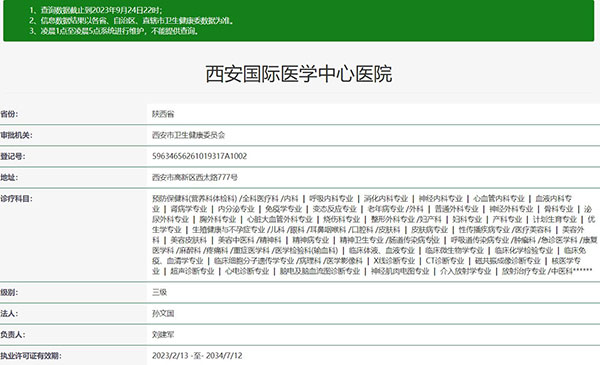
Task: Select the person name in 负责人 row
Action: (x=163, y=334)
